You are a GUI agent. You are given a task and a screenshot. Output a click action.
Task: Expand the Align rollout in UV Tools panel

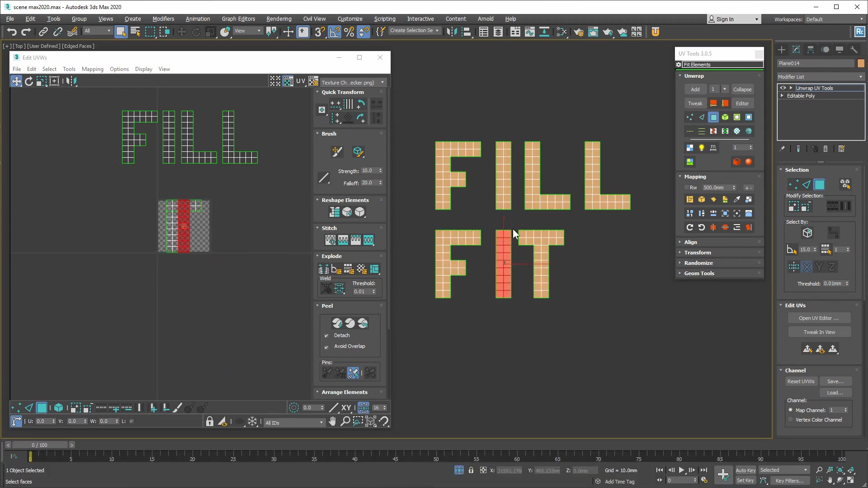(x=690, y=242)
